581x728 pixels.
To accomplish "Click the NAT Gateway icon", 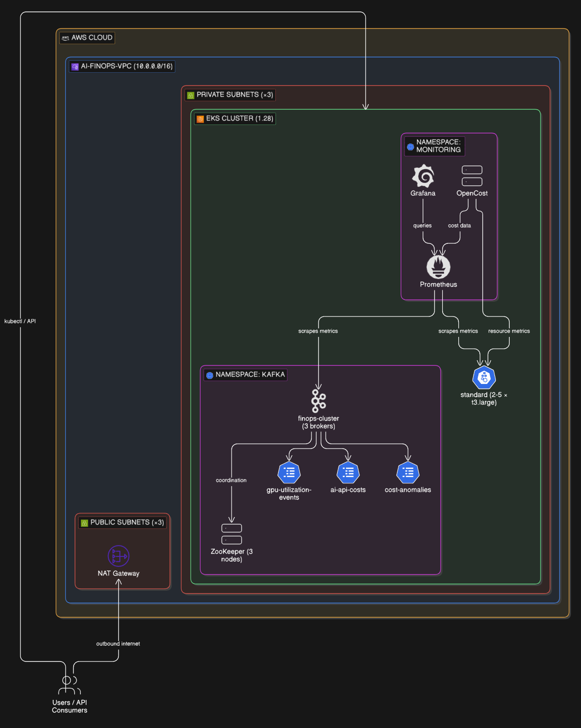I will [118, 556].
